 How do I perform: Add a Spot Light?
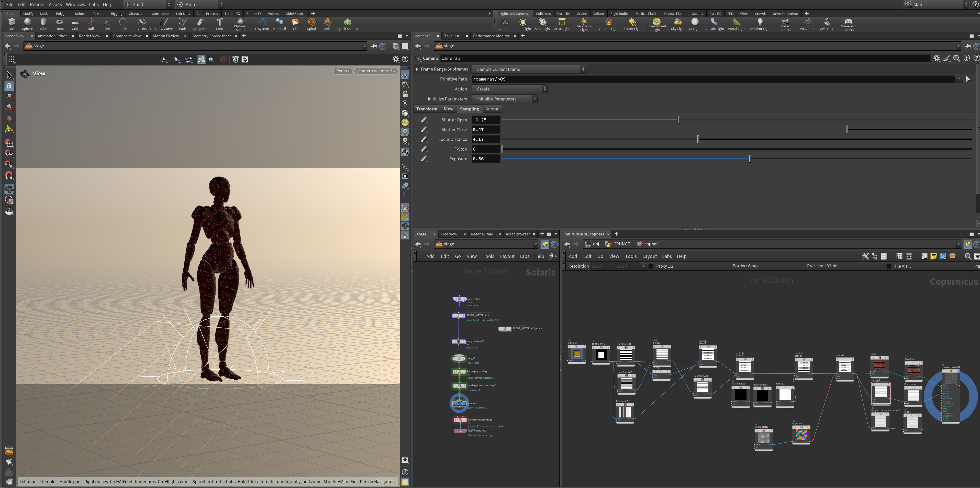click(x=542, y=24)
